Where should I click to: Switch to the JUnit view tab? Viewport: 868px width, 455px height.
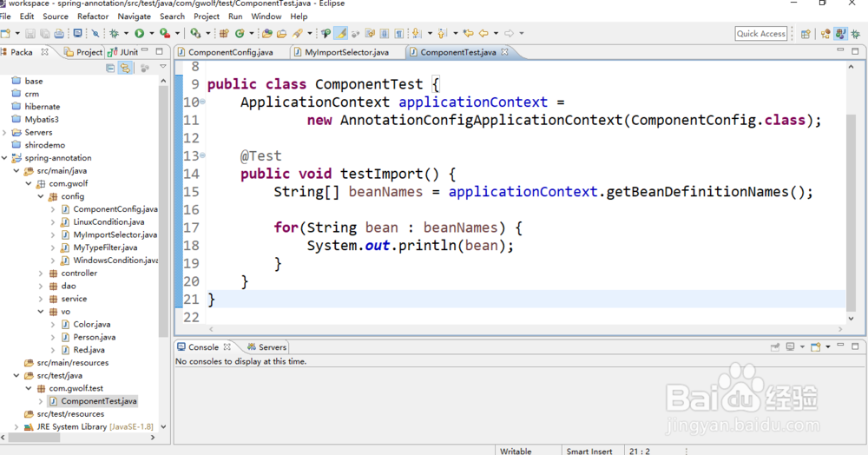click(x=123, y=52)
